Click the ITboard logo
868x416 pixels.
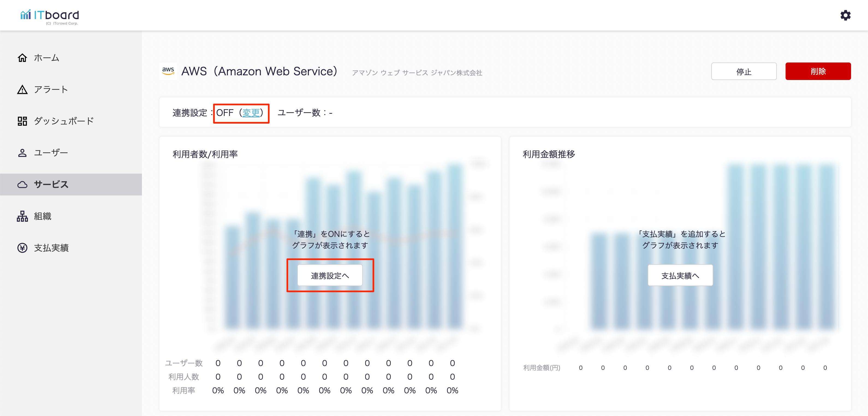point(50,16)
